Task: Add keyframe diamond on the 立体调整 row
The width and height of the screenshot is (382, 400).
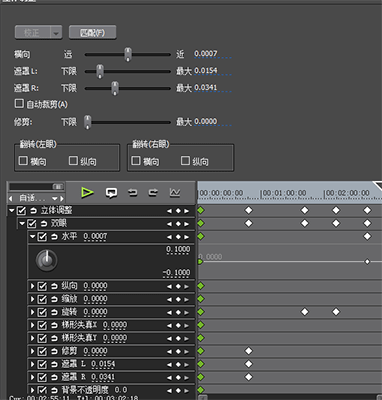Action: click(x=178, y=211)
